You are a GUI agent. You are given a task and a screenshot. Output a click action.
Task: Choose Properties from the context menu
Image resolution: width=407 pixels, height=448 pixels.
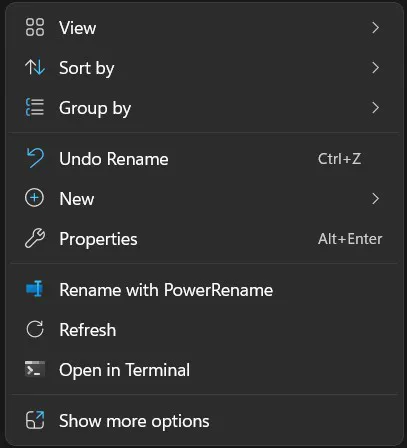(x=203, y=239)
